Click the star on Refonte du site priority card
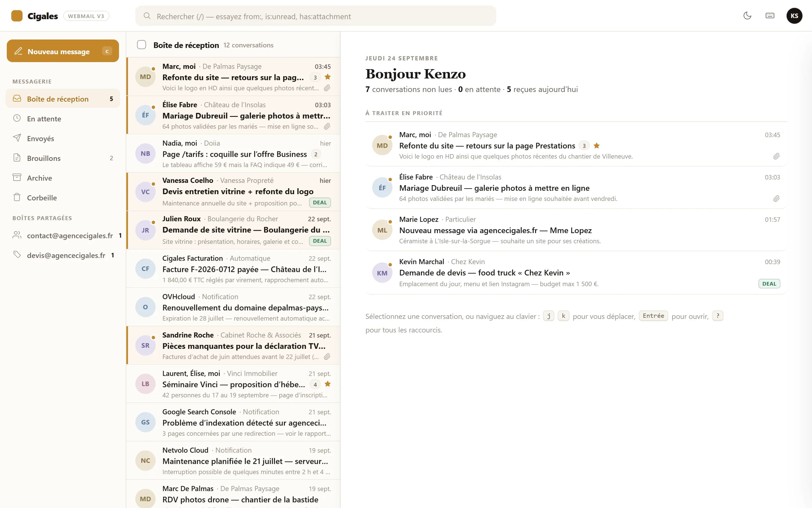This screenshot has height=508, width=812. coord(597,145)
